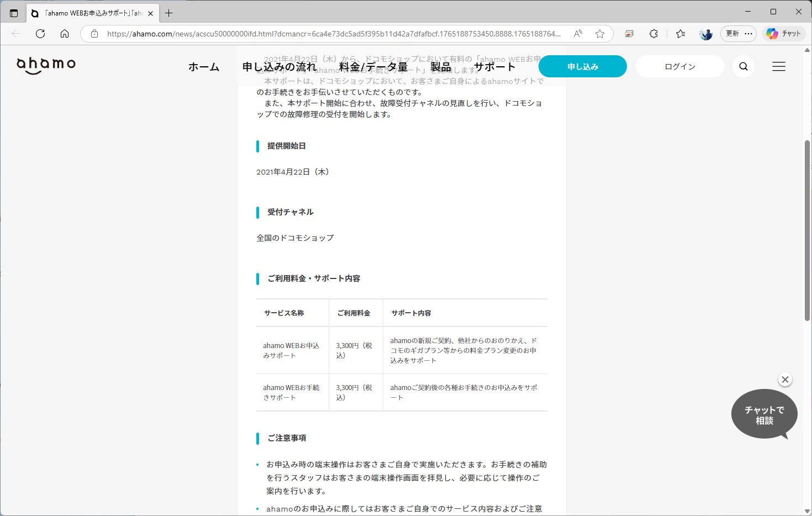Image resolution: width=812 pixels, height=516 pixels.
Task: Click the blue 申し込み button
Action: pos(583,66)
